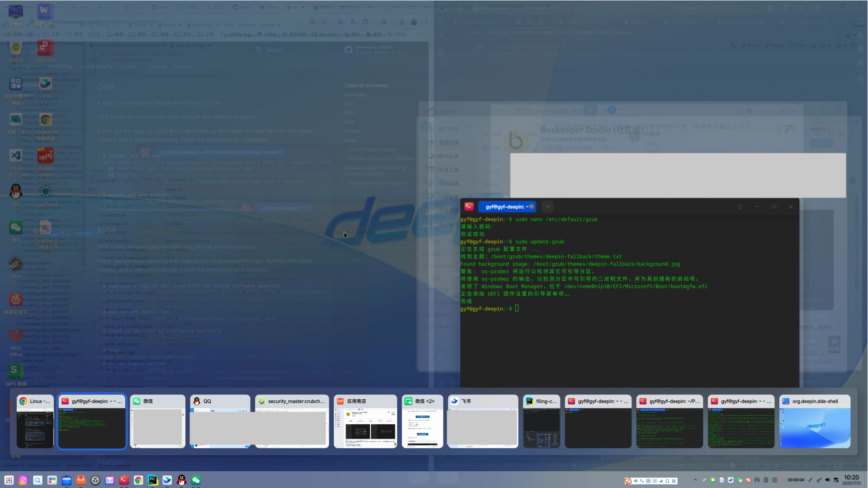Open the control center gear in dock
The height and width of the screenshot is (488, 868).
(x=95, y=480)
